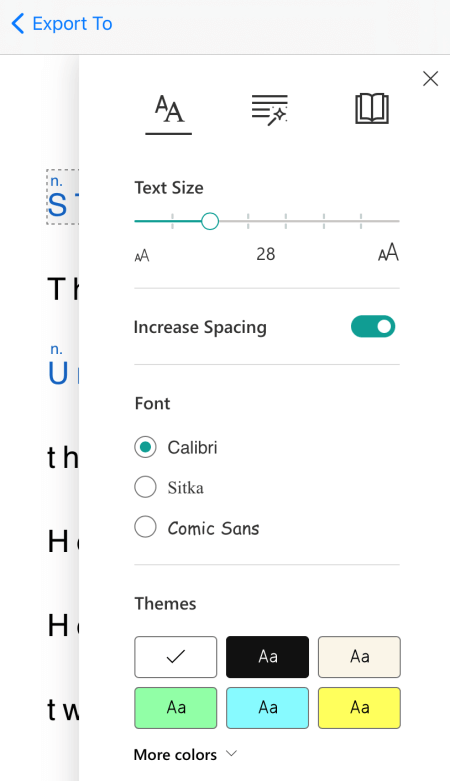This screenshot has height=781, width=450.
Task: Click the large AA increase text icon
Action: pyautogui.click(x=388, y=253)
